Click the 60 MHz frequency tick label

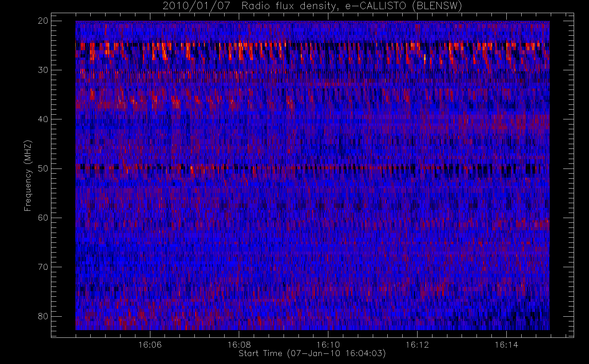pyautogui.click(x=43, y=218)
